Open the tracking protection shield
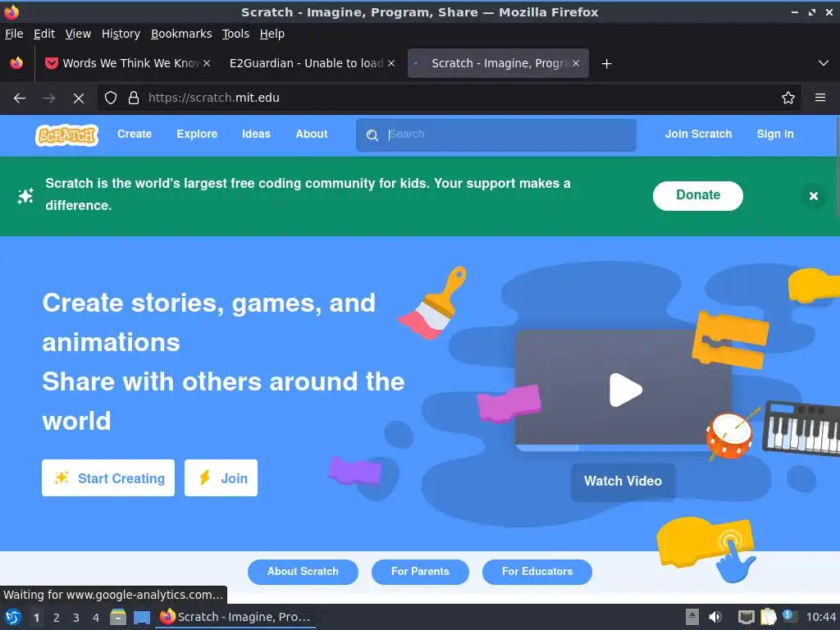 coord(111,98)
